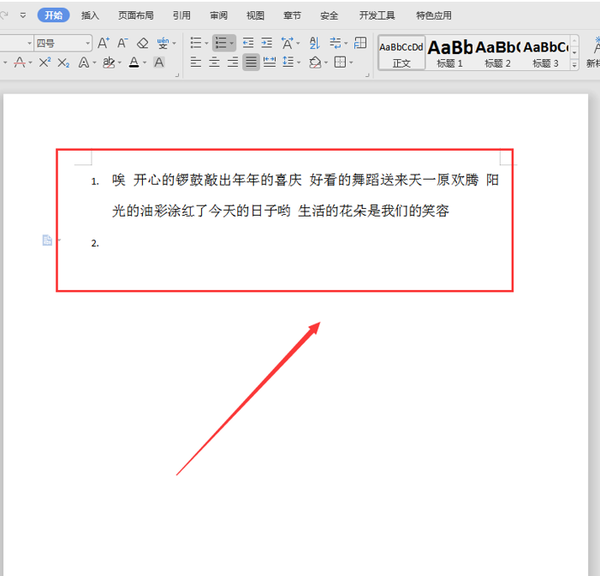
Task: Click the decrease font size icon
Action: [122, 43]
